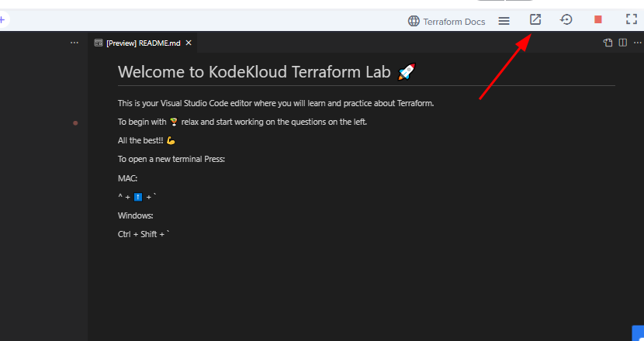Click the Welcome to KodeKloud Terraform Lab heading
The height and width of the screenshot is (341, 644).
[256, 72]
